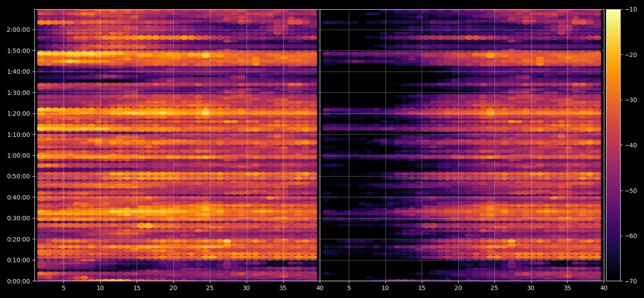
Task: Click x-axis tick 40 between the two heatmaps
Action: coord(319,288)
